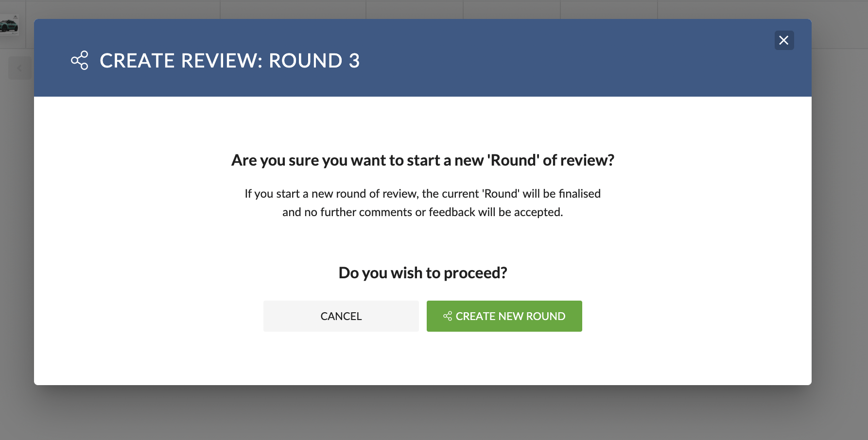
Task: Click the 'ROUND 3' text in header
Action: tap(314, 61)
